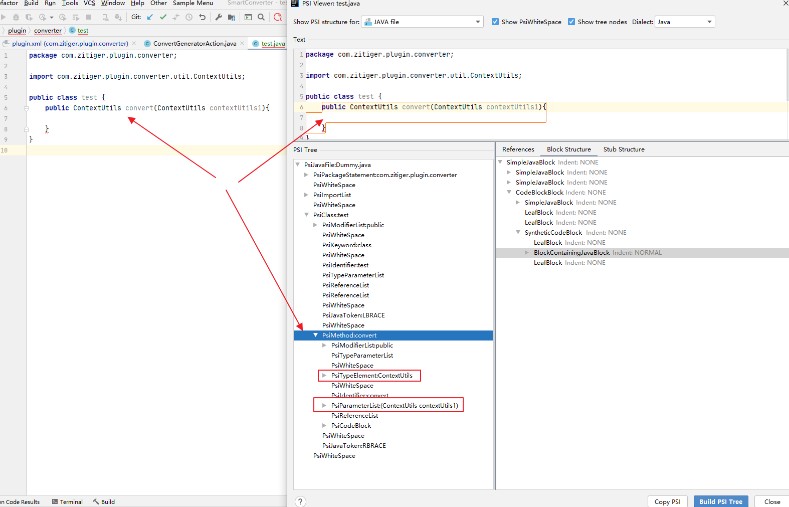Viewport: 789px width, 507px height.
Task: Click the Git rollback undo arrow icon
Action: [202, 17]
